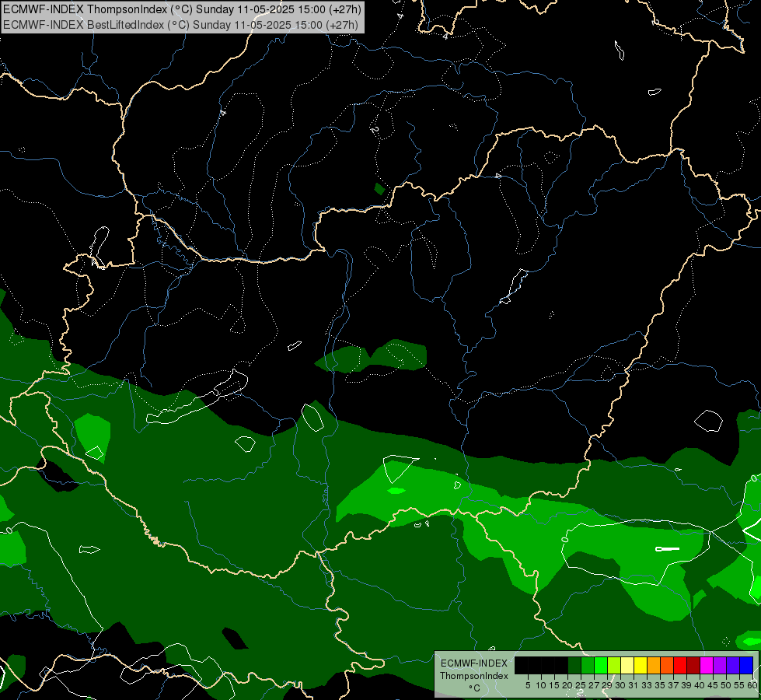Click the legend tick label 25

[581, 685]
